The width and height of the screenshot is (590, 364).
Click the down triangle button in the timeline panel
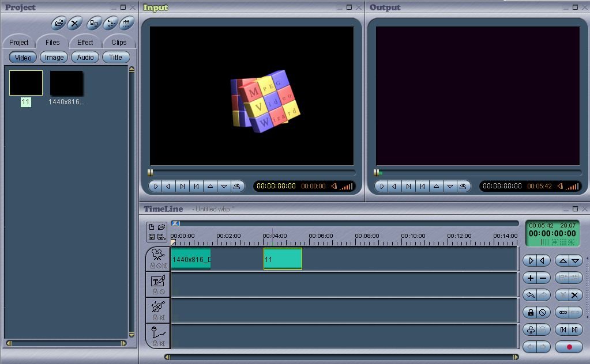point(576,261)
